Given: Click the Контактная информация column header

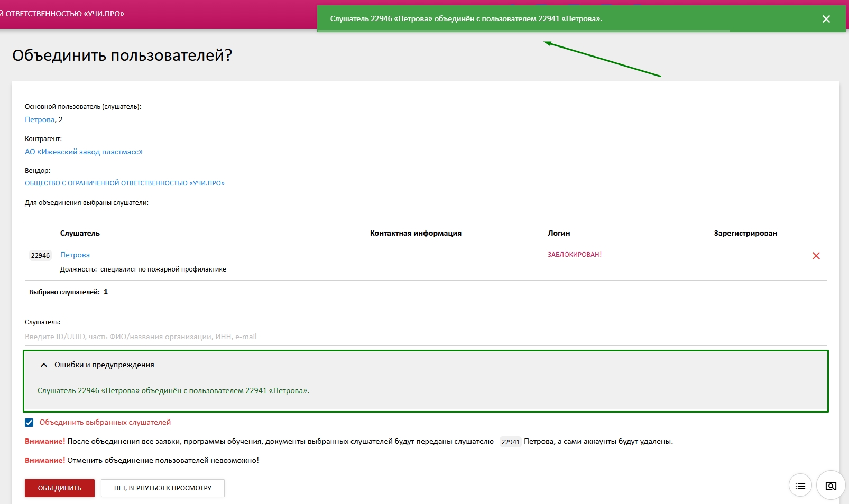Looking at the screenshot, I should [x=416, y=234].
